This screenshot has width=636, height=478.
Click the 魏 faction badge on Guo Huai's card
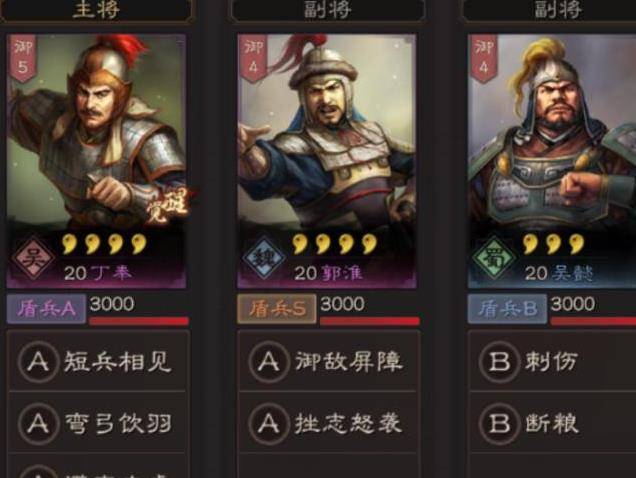coord(264,257)
